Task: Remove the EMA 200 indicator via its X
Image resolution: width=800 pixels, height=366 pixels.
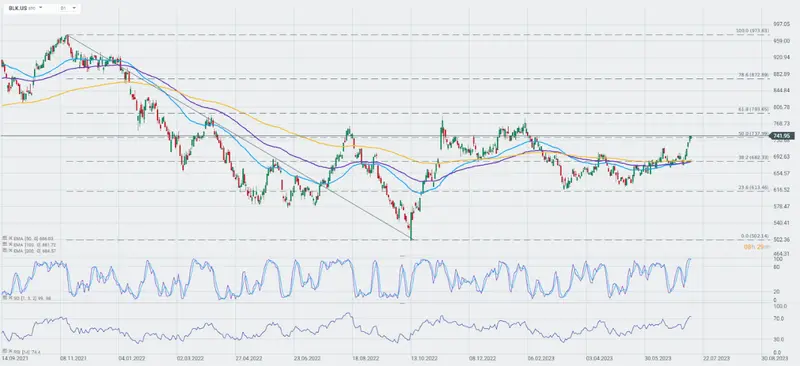Action: click(x=10, y=250)
